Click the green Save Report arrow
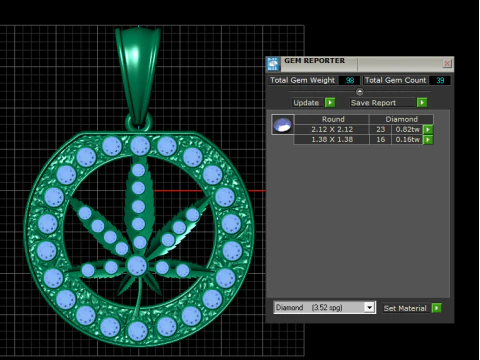The image size is (480, 360). point(422,102)
